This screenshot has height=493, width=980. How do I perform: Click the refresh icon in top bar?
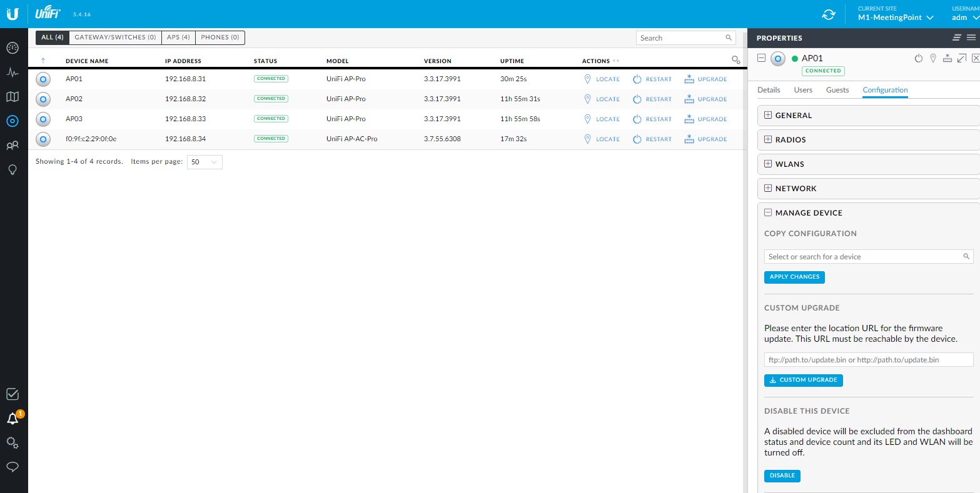(829, 14)
